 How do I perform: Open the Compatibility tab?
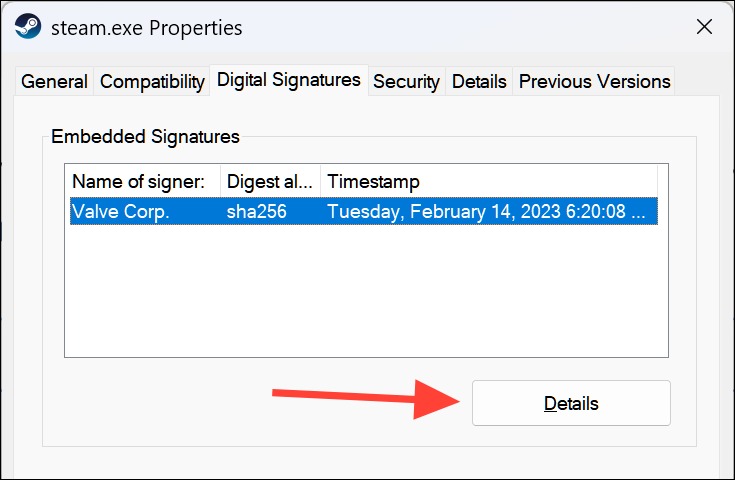click(x=152, y=82)
